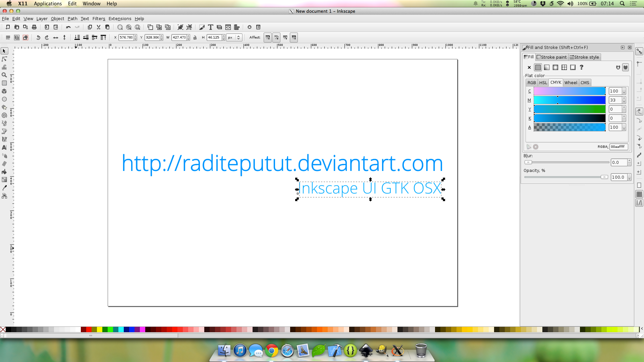
Task: Click Raise selection to top icon
Action: (103, 38)
